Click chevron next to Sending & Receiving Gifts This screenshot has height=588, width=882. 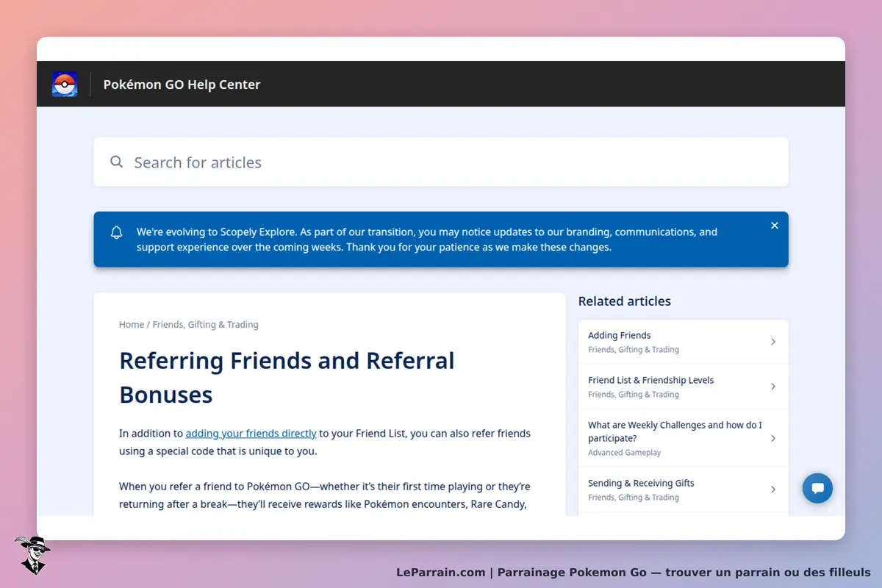pos(772,490)
